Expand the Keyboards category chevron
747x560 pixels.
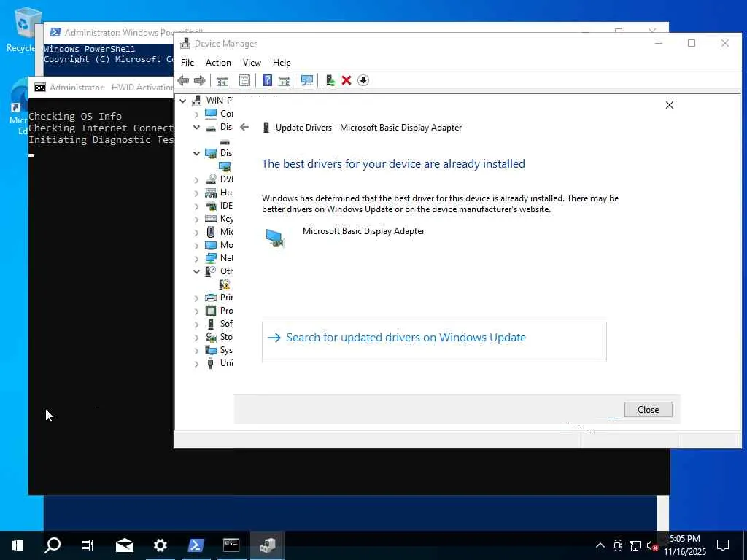point(196,219)
